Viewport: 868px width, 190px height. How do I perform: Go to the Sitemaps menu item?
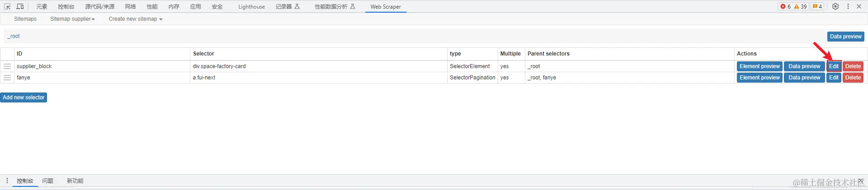[25, 19]
